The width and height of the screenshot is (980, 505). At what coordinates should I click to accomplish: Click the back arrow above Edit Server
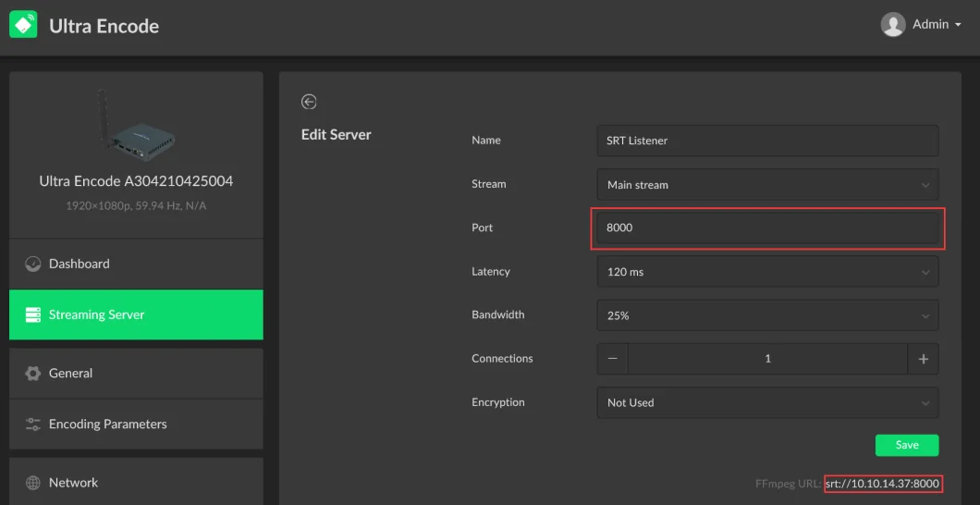pos(309,102)
